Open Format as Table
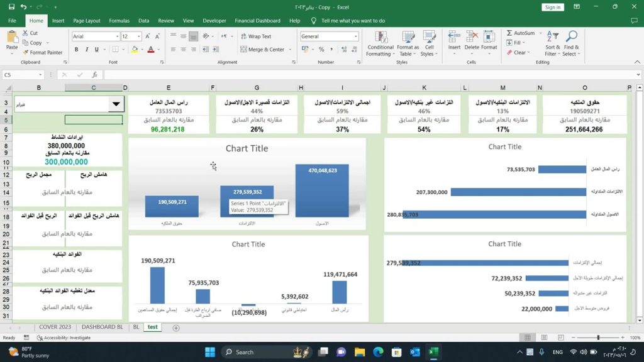 [x=408, y=43]
